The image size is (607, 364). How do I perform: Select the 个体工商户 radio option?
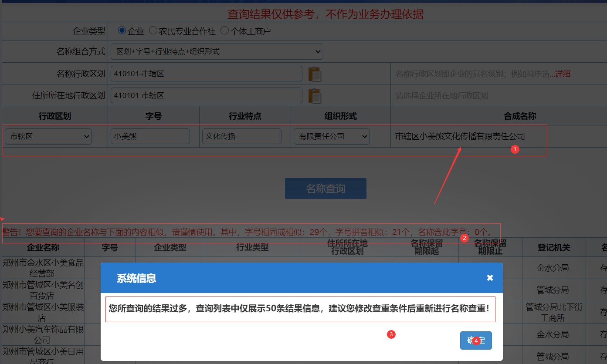224,30
